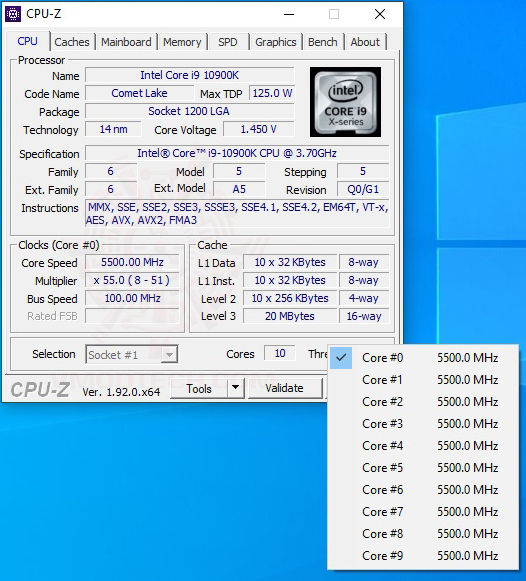The width and height of the screenshot is (526, 581).
Task: Choose Core #2 from the core list
Action: pyautogui.click(x=423, y=402)
